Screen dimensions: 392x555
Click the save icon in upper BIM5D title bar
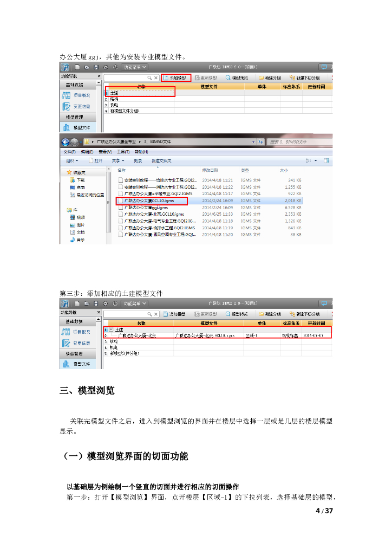tap(96, 67)
